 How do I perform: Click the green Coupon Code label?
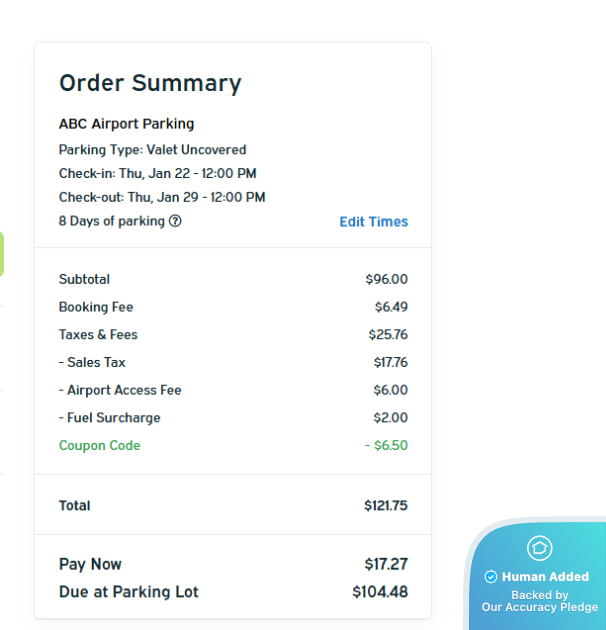[x=99, y=446]
